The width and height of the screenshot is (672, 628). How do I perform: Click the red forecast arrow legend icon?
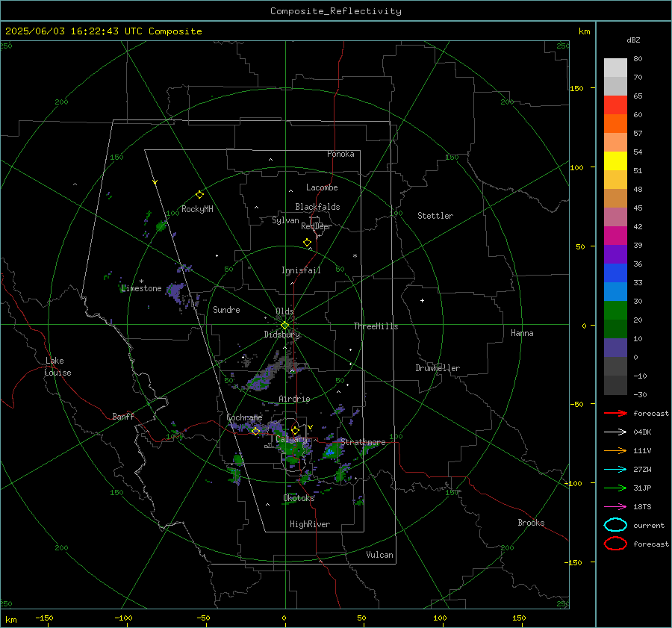[615, 413]
